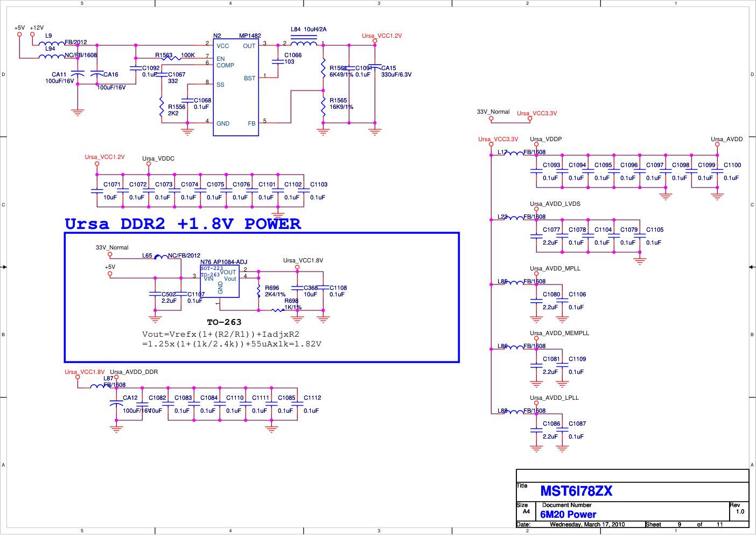Viewport: 756px width, 535px height.
Task: Select the MST6I78ZX title text
Action: (x=576, y=491)
